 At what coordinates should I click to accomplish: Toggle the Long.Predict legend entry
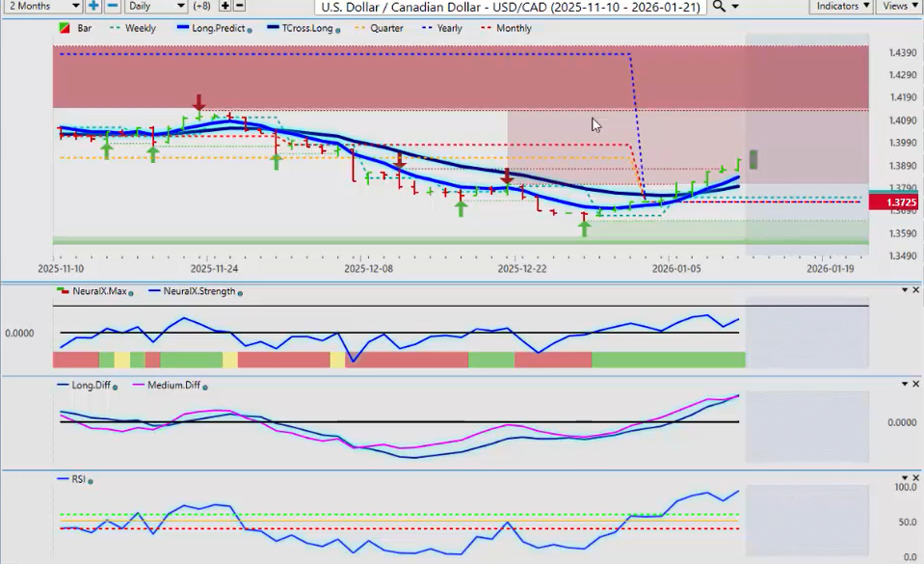212,29
